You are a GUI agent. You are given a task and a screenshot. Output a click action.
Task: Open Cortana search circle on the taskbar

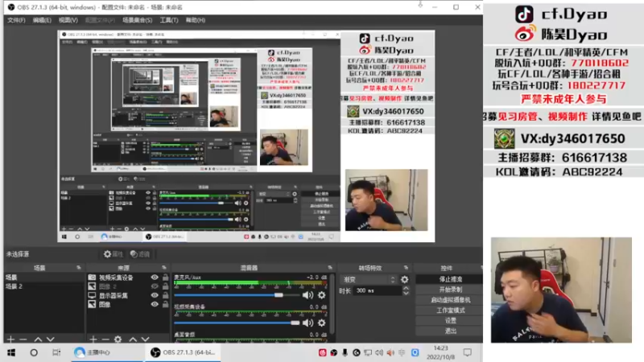pos(34,352)
